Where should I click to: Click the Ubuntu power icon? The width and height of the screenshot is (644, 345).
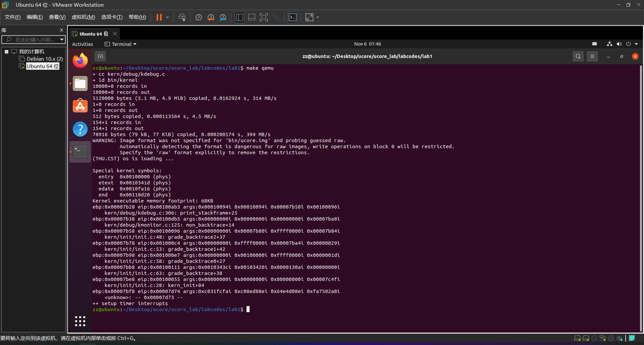tap(628, 44)
